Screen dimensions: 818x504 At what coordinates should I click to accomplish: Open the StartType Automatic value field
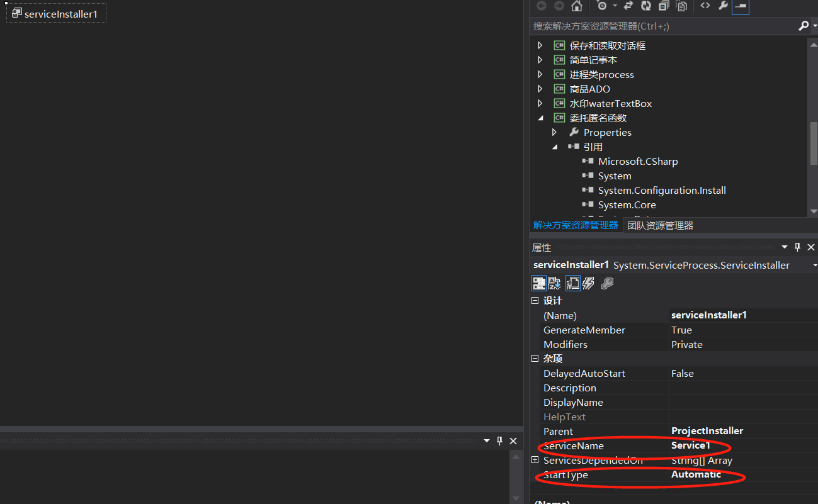[x=696, y=474]
